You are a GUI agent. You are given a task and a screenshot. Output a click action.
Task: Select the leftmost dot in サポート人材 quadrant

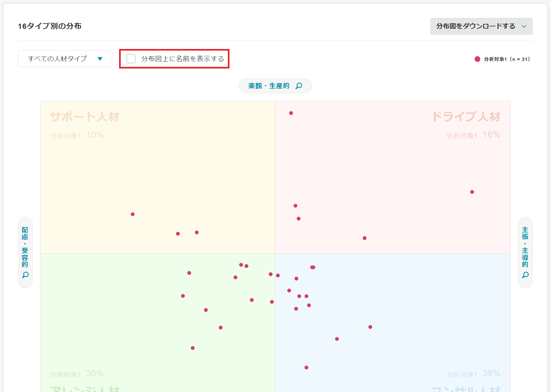(133, 214)
